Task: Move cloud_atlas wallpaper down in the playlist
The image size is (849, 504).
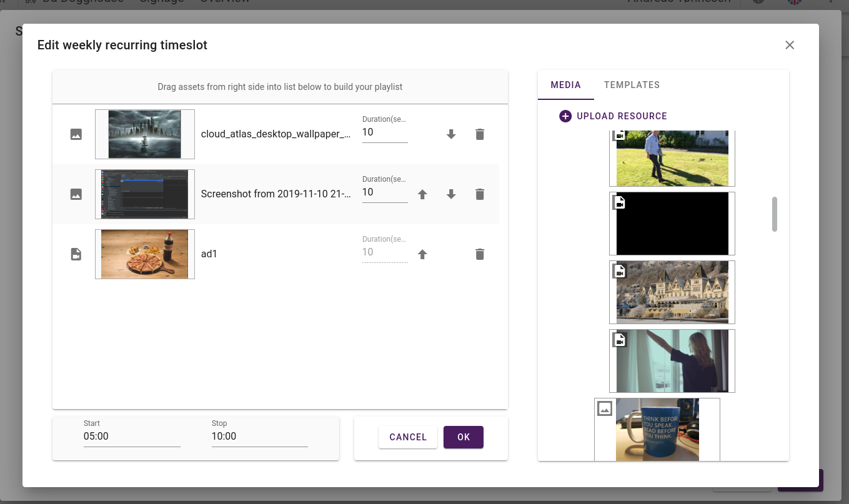Action: point(451,134)
